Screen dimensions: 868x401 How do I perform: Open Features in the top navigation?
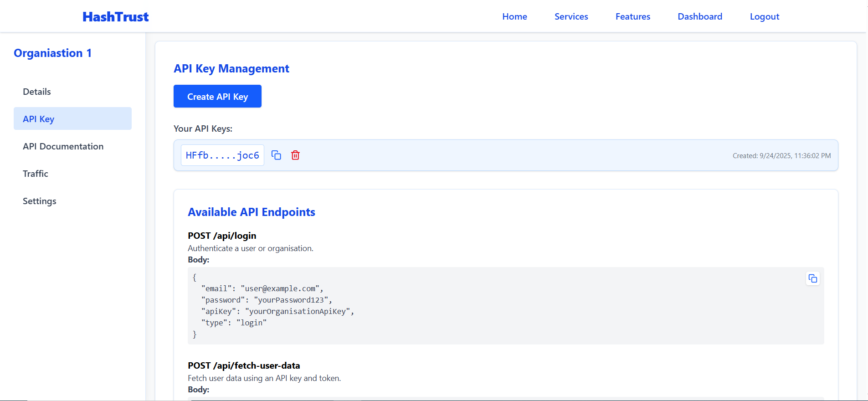pos(632,16)
